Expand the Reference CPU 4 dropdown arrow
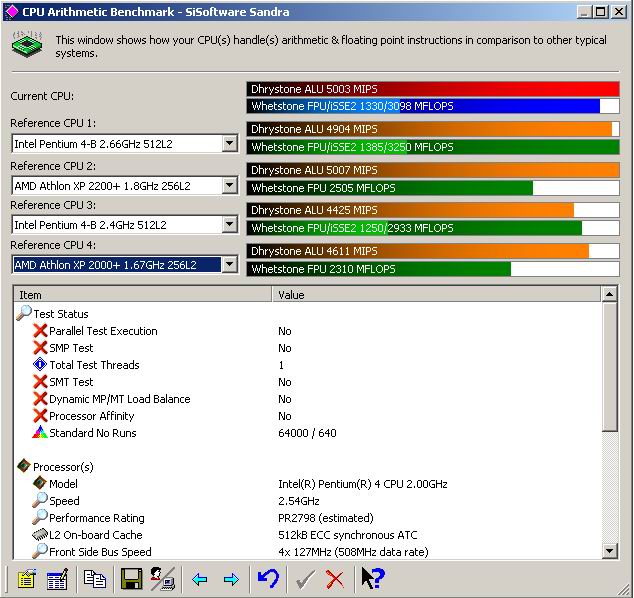634x598 pixels. [229, 264]
